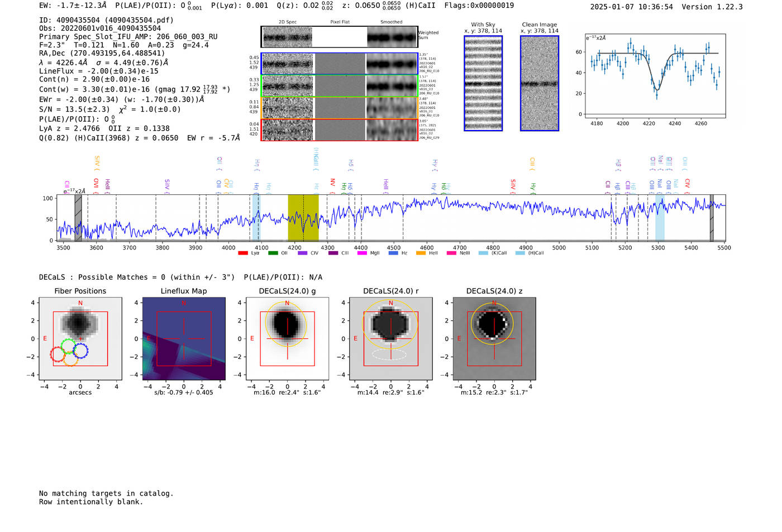Screen dimensions: 782x532
Task: Click the "Version 1.22.3" text
Action: tap(712, 7)
